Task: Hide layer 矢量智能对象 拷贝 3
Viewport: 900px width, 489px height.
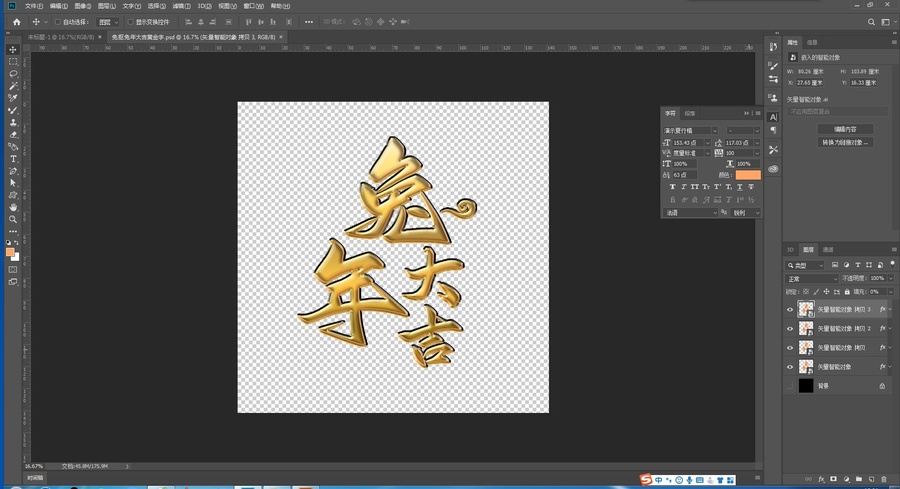Action: pyautogui.click(x=790, y=309)
